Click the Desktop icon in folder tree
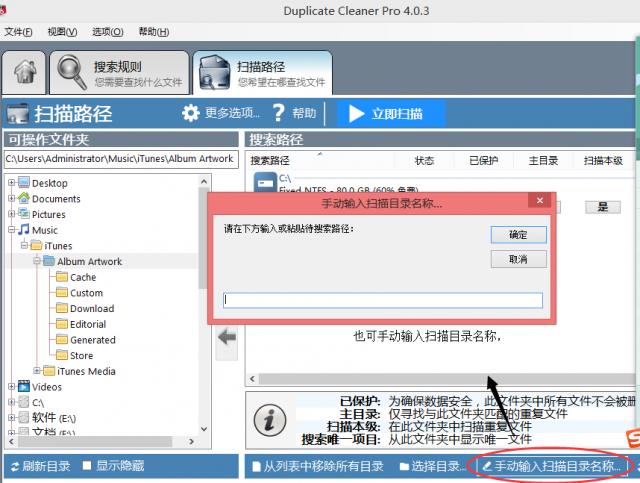This screenshot has width=640, height=483. [x=24, y=183]
